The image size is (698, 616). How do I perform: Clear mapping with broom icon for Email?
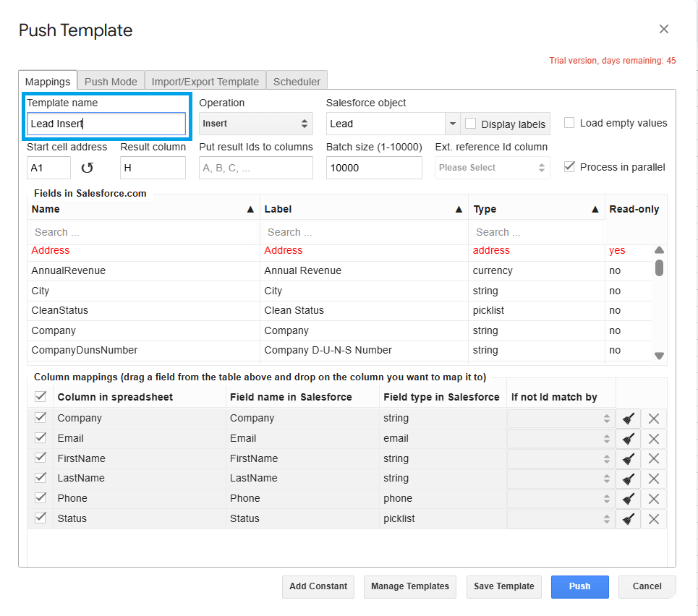coord(628,439)
